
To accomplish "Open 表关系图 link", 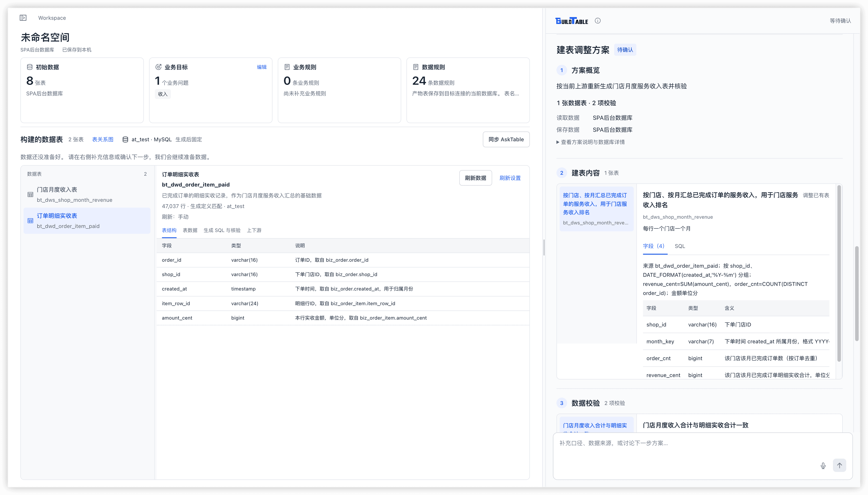I will click(x=103, y=139).
